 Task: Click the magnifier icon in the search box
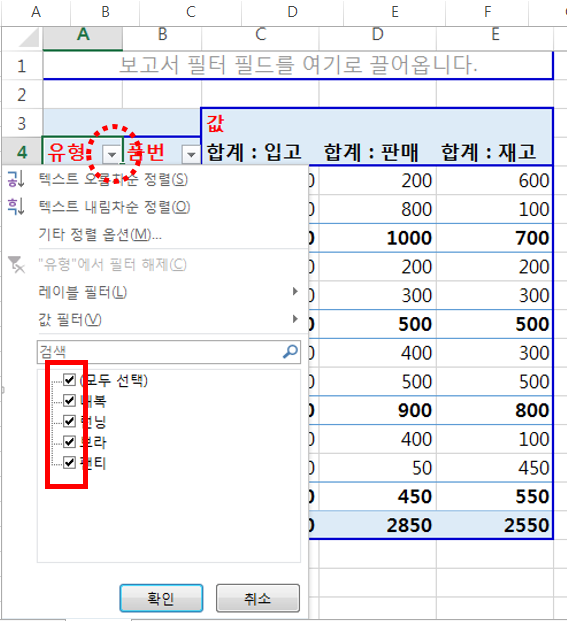click(290, 351)
